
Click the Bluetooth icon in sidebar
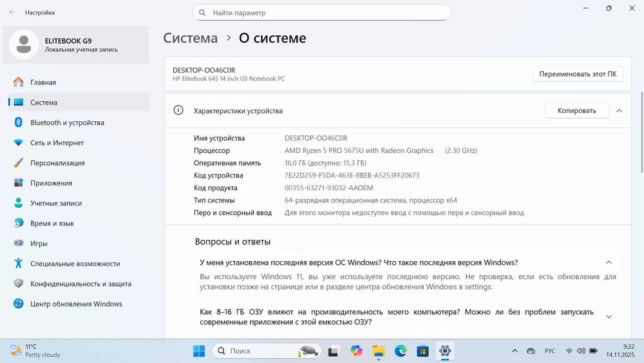point(19,122)
